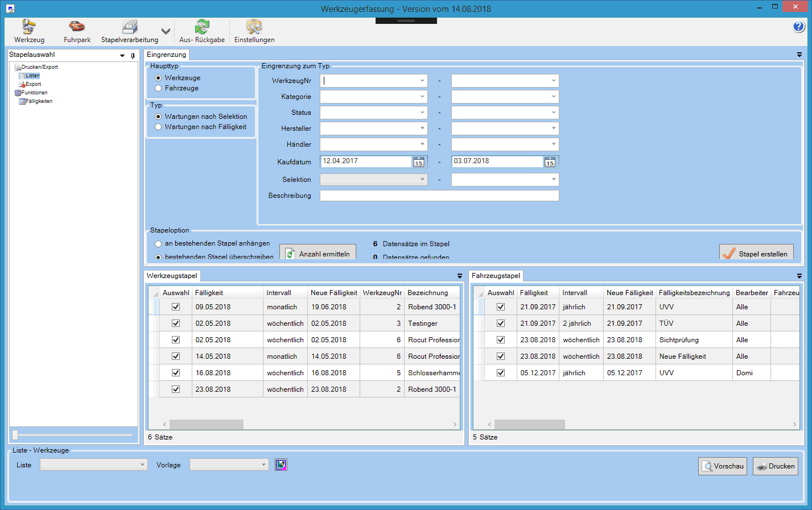The width and height of the screenshot is (812, 510).
Task: Uncheck Fahrzeugstapel Domi row checkbox
Action: coord(501,372)
